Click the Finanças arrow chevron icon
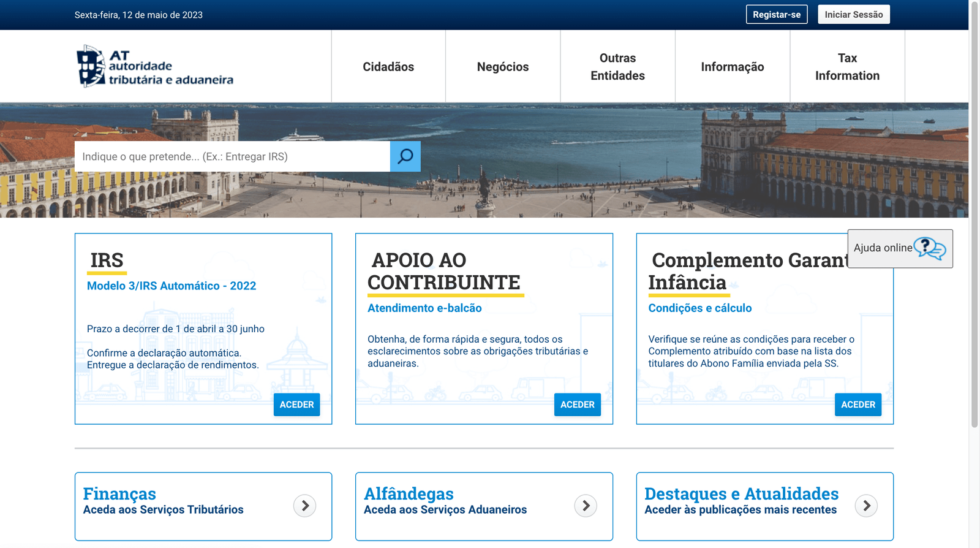Image resolution: width=980 pixels, height=548 pixels. pyautogui.click(x=304, y=506)
